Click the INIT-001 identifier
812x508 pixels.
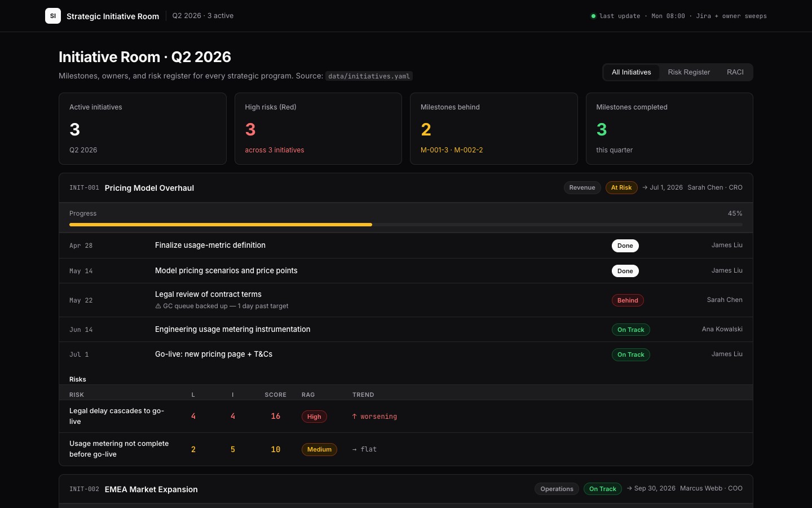coord(84,187)
